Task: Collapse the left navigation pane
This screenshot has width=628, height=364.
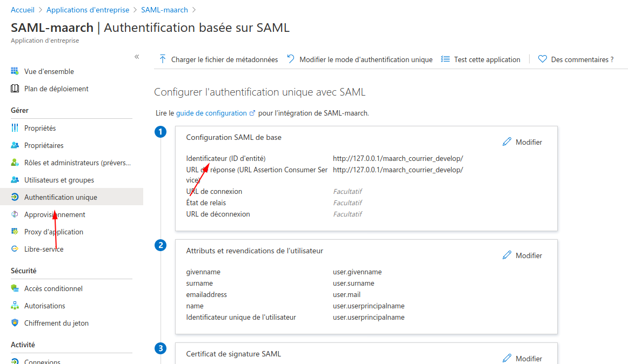Action: point(137,56)
